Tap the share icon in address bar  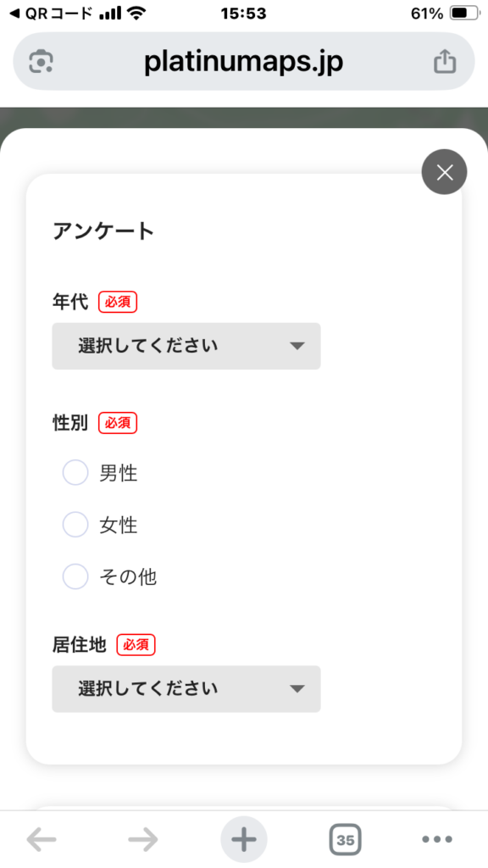(445, 61)
